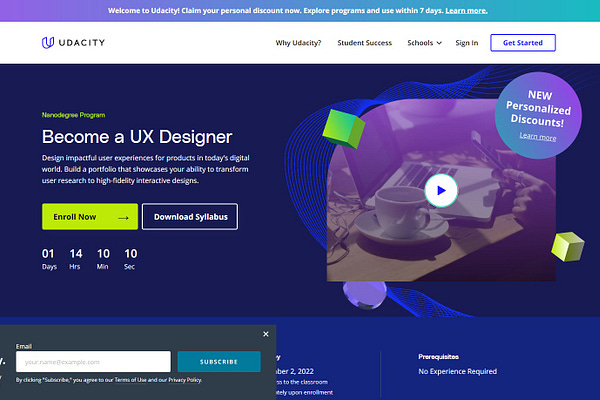
Task: Click Learn more in Personalized Discounts badge
Action: 538,136
